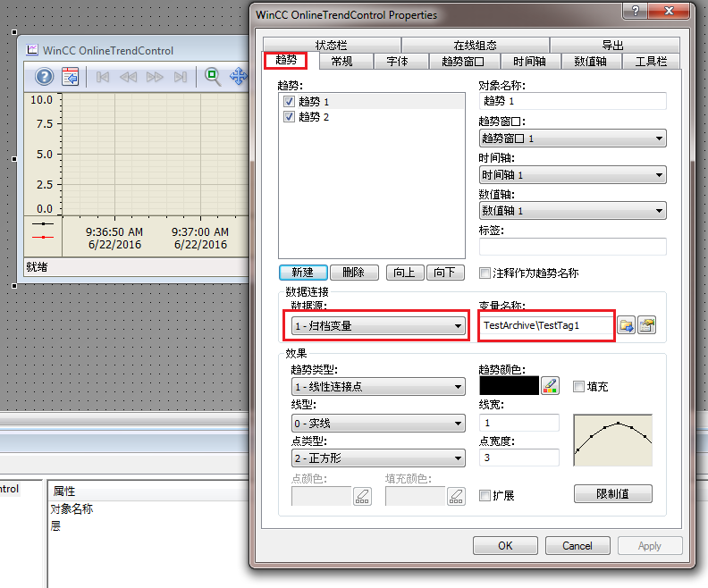The height and width of the screenshot is (588, 708).
Task: Click the 线宽 value field
Action: point(518,423)
